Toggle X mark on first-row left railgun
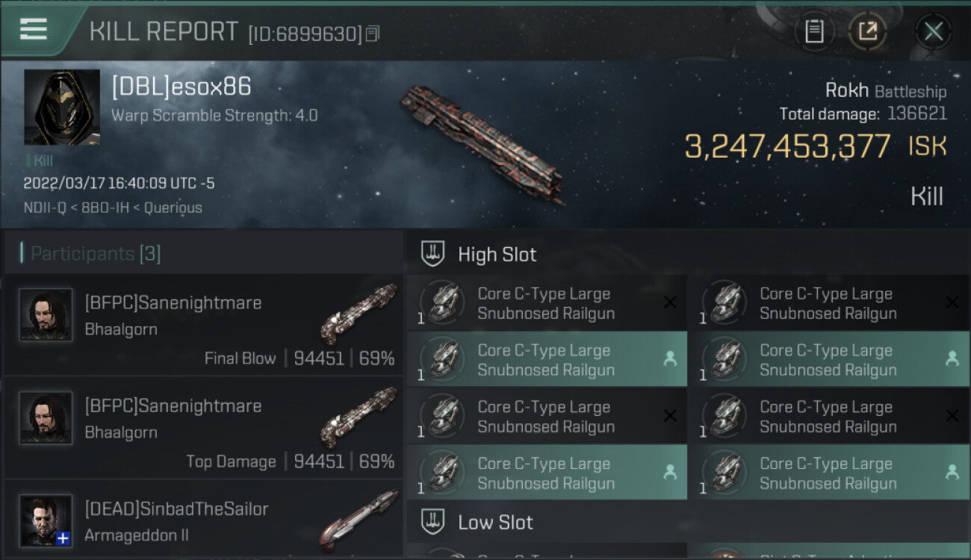The image size is (971, 560). pos(670,302)
